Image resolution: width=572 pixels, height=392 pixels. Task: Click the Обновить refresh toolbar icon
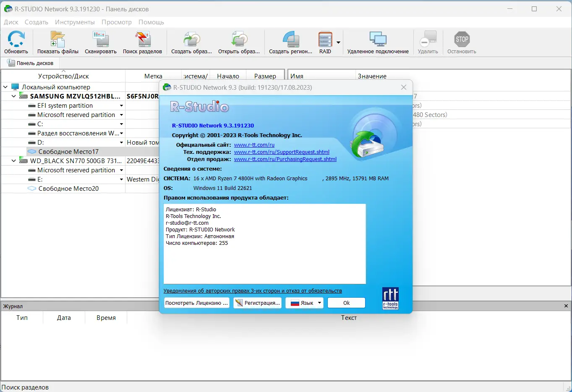pos(16,39)
